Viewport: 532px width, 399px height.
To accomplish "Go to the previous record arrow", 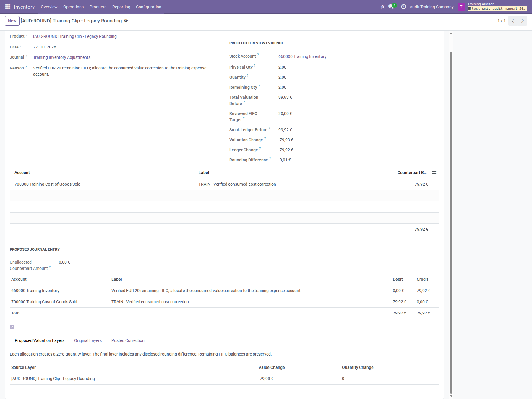I will (513, 21).
